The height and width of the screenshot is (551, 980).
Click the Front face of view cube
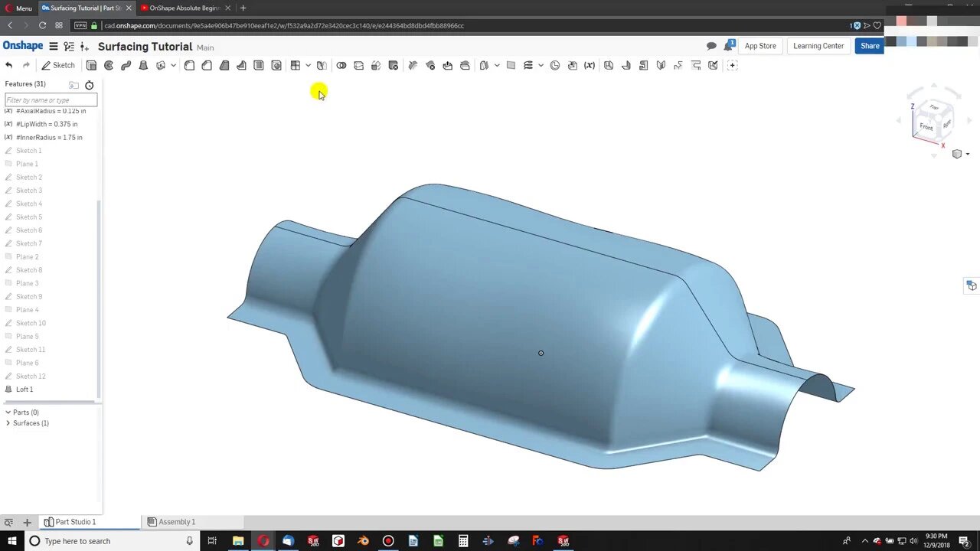coord(926,127)
